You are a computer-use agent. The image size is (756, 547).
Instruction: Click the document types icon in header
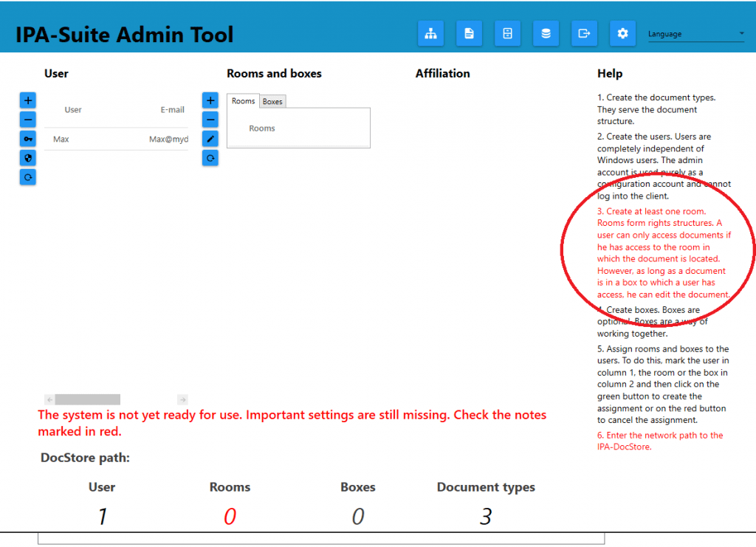click(x=469, y=33)
